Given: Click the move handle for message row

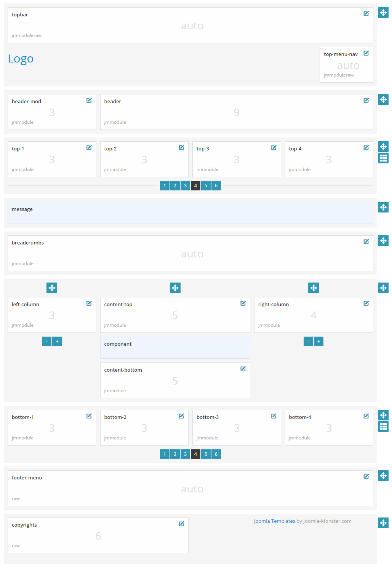Looking at the screenshot, I should tap(383, 207).
